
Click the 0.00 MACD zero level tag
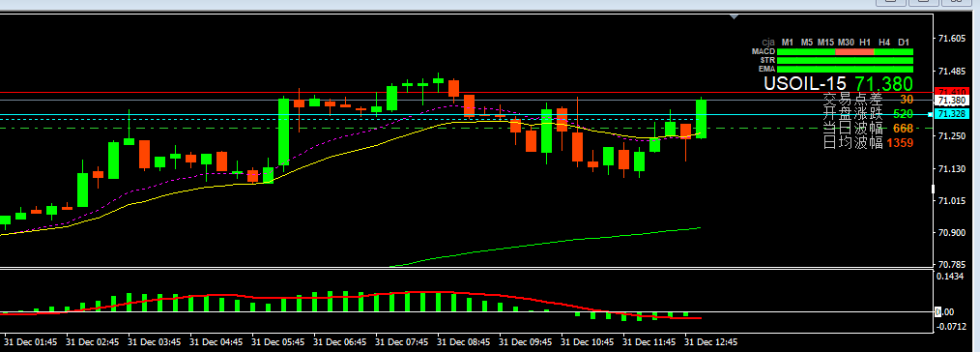943,311
